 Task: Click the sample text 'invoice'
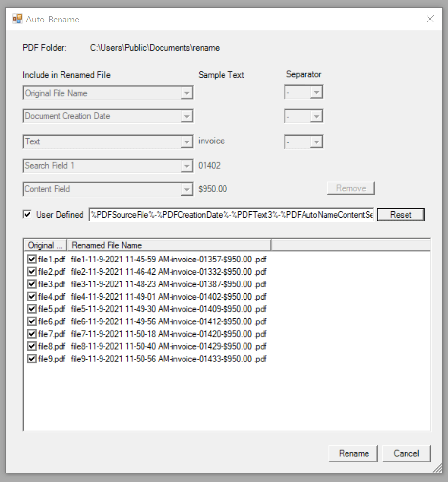click(211, 141)
